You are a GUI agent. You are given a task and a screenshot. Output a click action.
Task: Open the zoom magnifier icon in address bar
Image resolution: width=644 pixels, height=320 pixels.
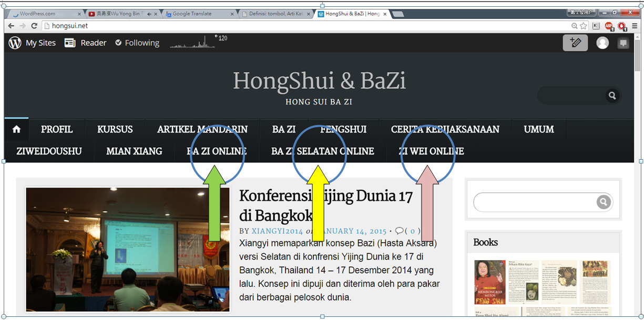tap(575, 25)
